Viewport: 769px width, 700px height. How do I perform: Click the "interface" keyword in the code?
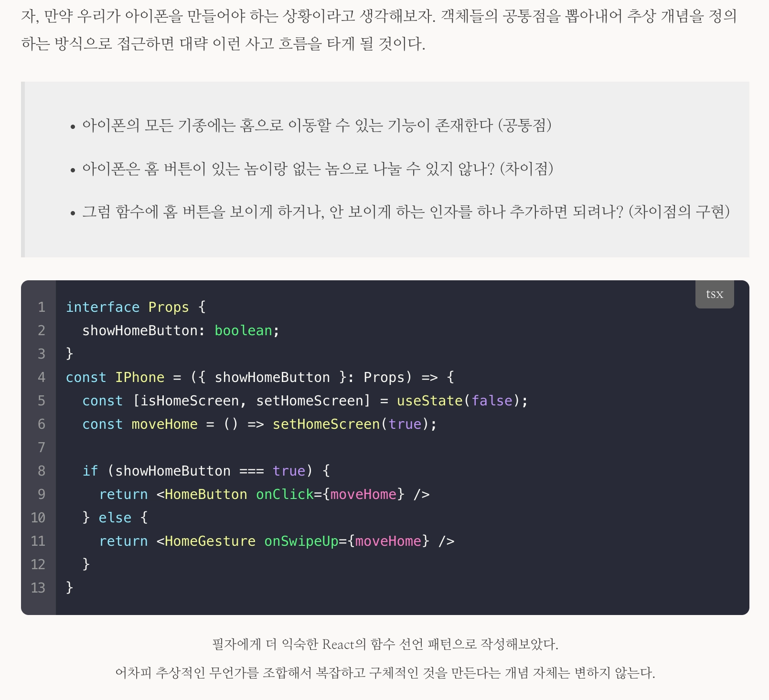tap(103, 307)
